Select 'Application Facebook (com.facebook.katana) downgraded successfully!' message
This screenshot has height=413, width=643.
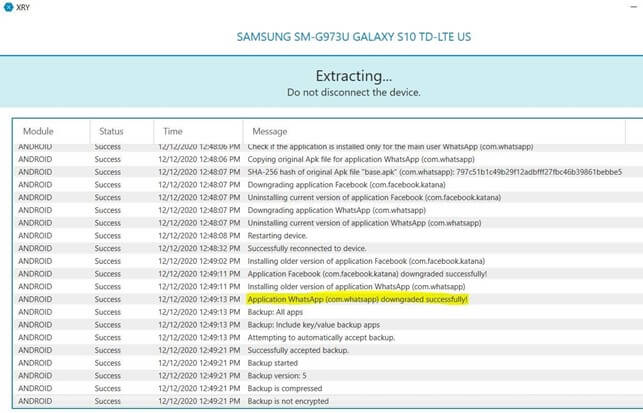click(367, 274)
